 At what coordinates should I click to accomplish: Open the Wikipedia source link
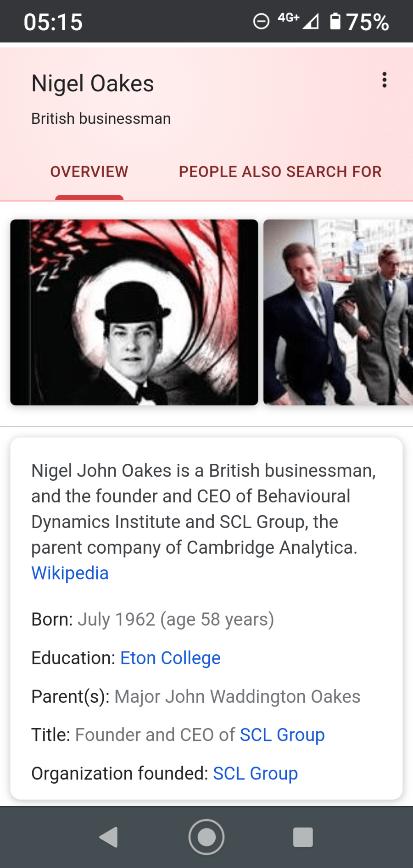70,573
